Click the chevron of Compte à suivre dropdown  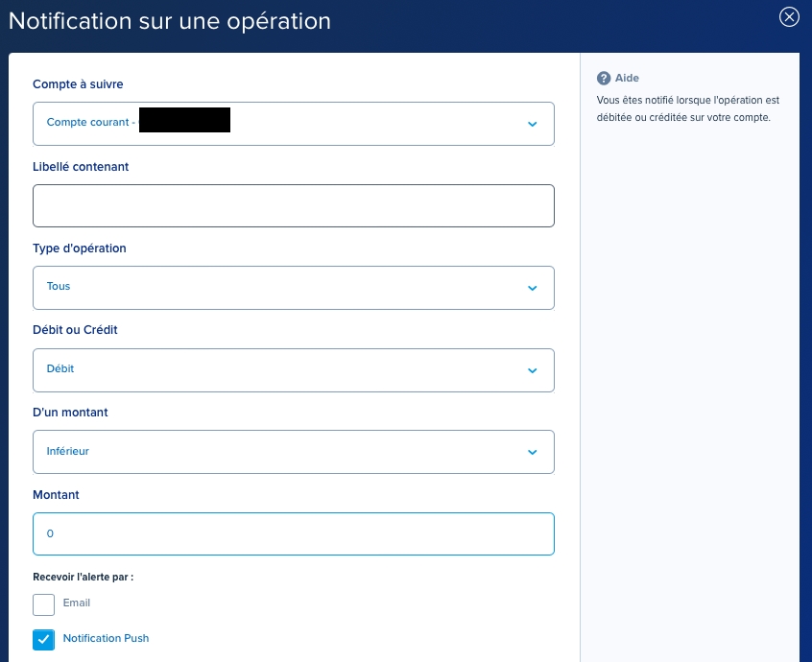pos(533,124)
